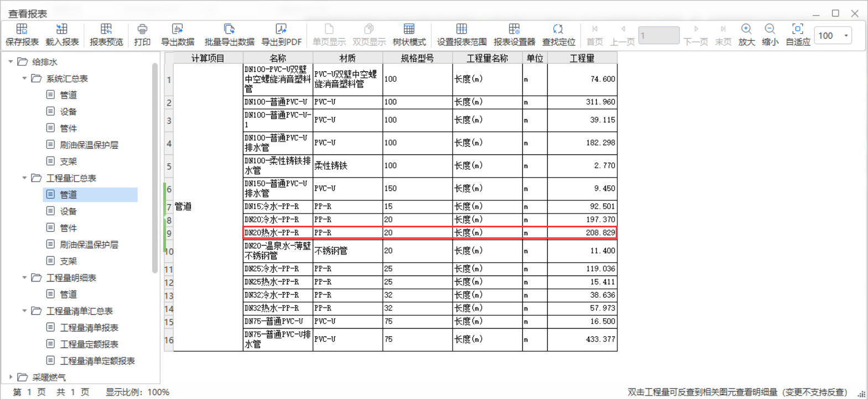868x400 pixels.
Task: Click the 不锈钢管 material cell
Action: (347, 251)
